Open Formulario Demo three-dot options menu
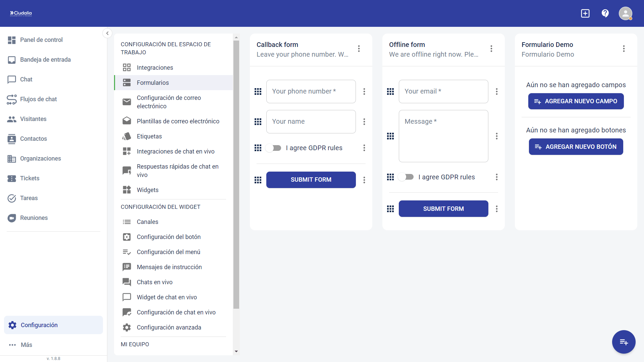The height and width of the screenshot is (362, 644). tap(624, 49)
